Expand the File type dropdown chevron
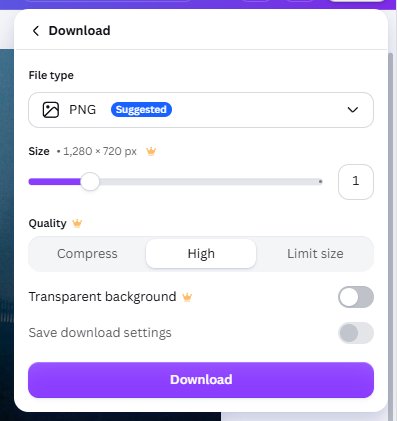This screenshot has width=397, height=421. 353,110
